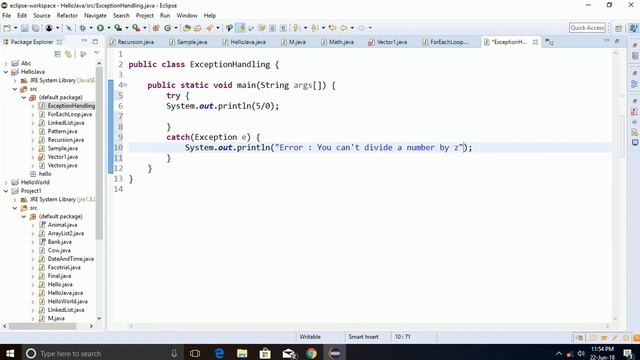Expand the Abc project
Image resolution: width=640 pixels, height=360 pixels.
click(6, 63)
